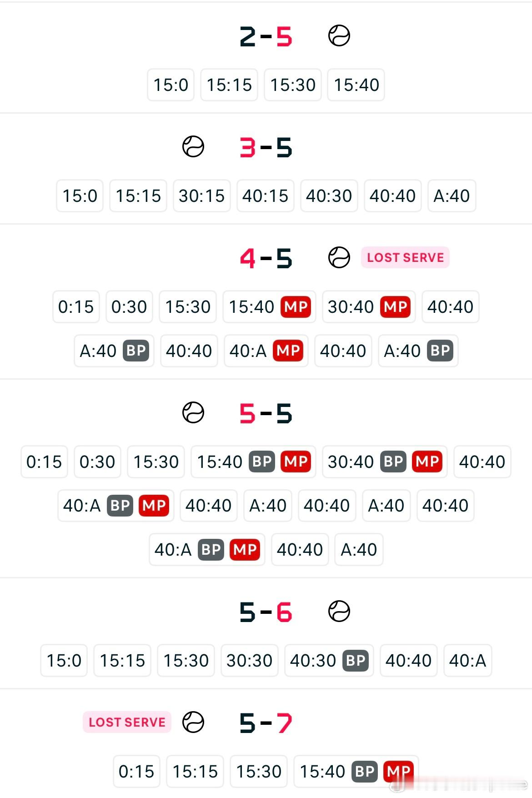532x798 pixels.
Task: Tap the 15:40 BP MP chip under 5-5
Action: [x=253, y=462]
